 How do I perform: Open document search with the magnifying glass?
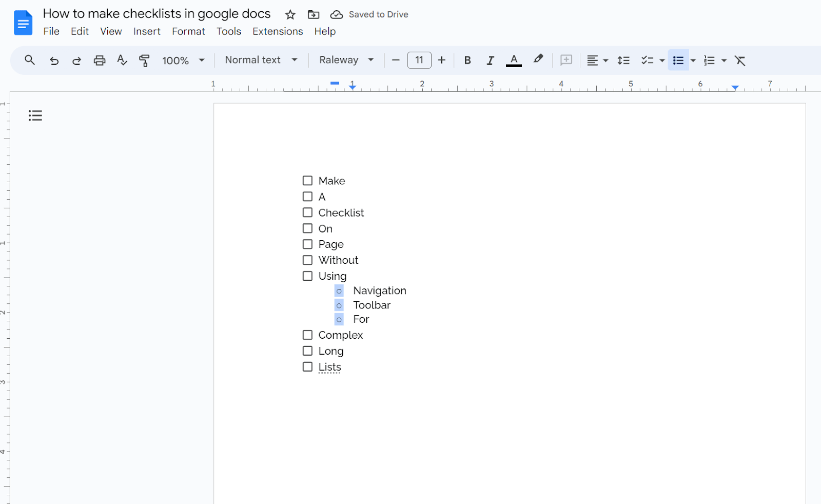pos(29,60)
